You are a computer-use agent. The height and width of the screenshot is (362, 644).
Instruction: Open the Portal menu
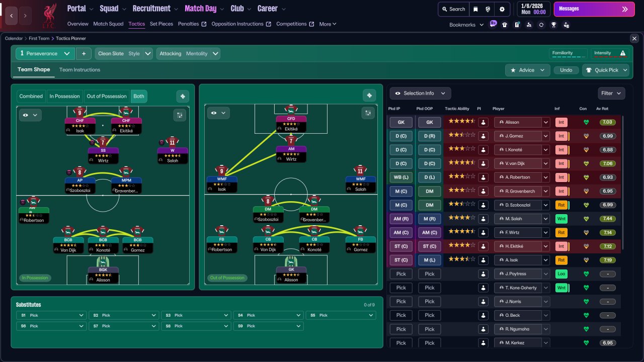point(80,9)
